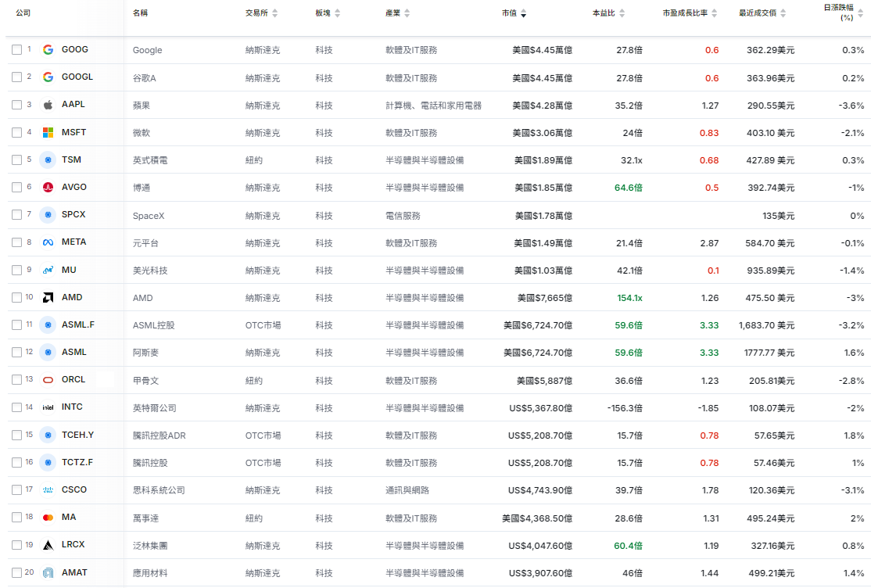This screenshot has height=588, width=871.
Task: Click 電信服務 industry cell for SPCX
Action: [403, 216]
